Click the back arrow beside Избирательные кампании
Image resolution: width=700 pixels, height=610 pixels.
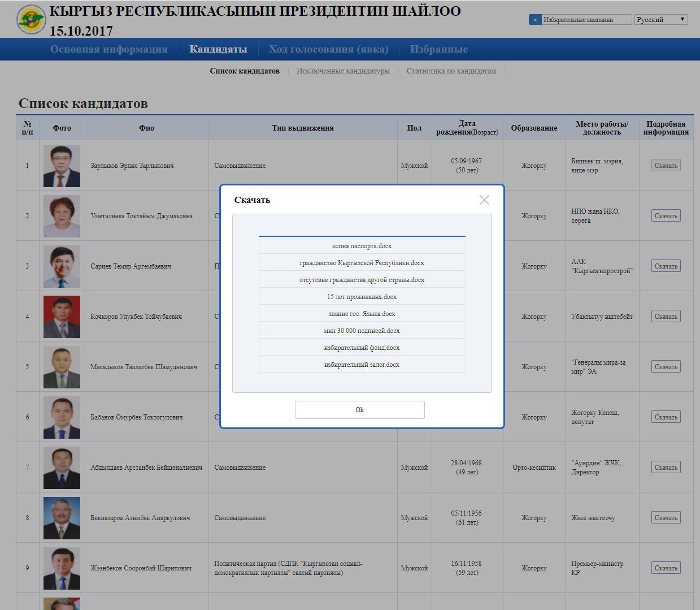coord(534,20)
